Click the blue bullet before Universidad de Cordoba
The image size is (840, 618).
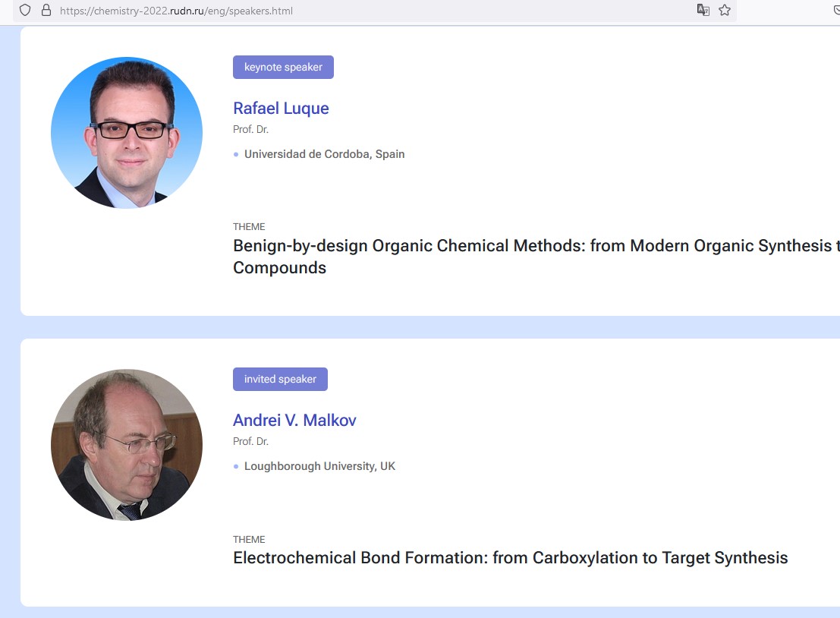coord(236,155)
